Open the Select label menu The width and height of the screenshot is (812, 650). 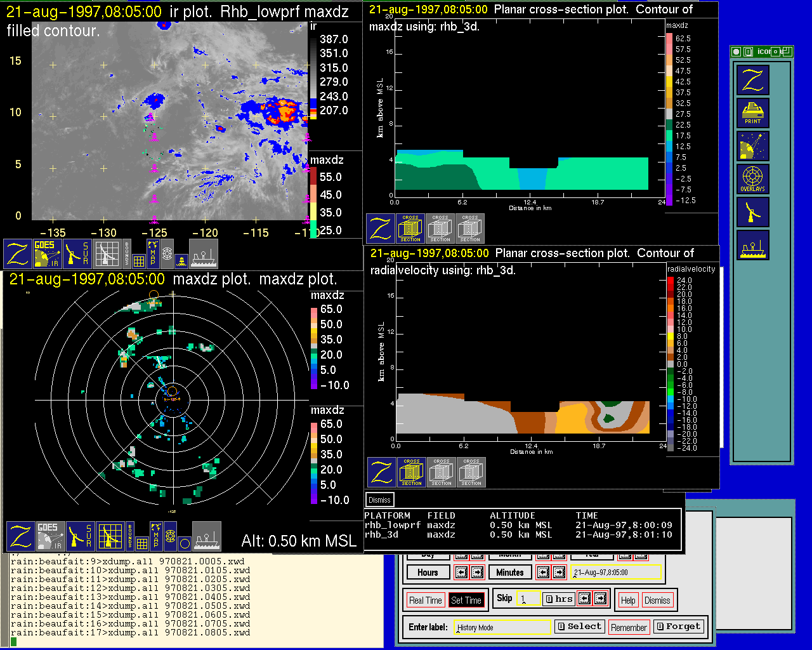coord(579,627)
